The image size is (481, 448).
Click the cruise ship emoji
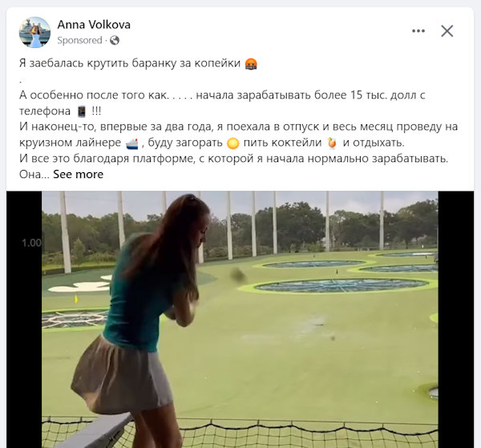pos(132,143)
